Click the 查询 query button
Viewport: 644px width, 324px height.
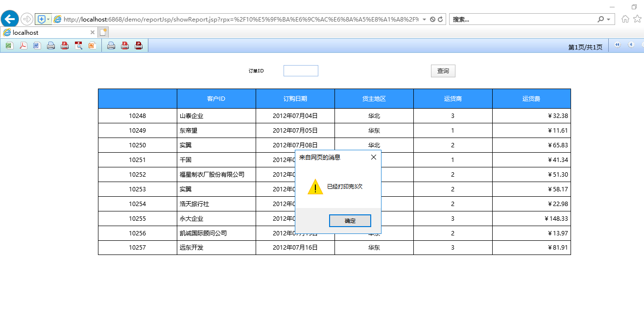[x=443, y=71]
